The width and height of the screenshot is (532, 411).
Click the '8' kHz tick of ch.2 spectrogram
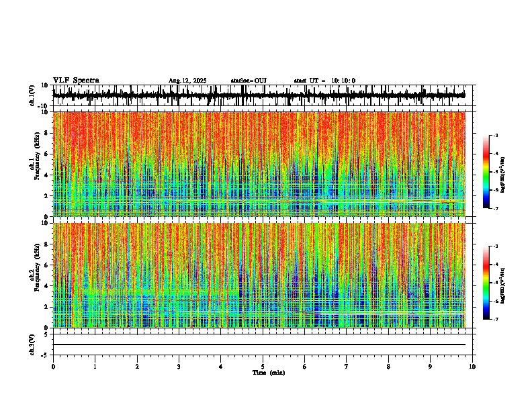46,244
